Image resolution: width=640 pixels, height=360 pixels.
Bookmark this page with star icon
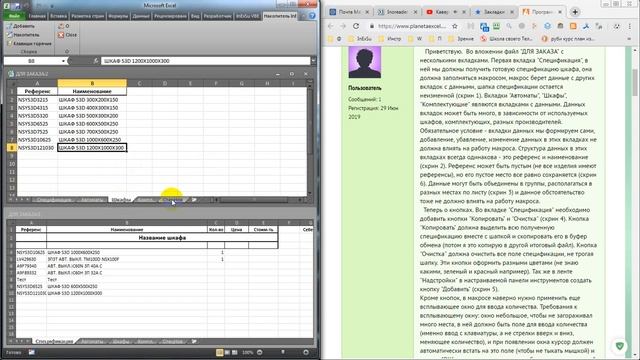[455, 26]
